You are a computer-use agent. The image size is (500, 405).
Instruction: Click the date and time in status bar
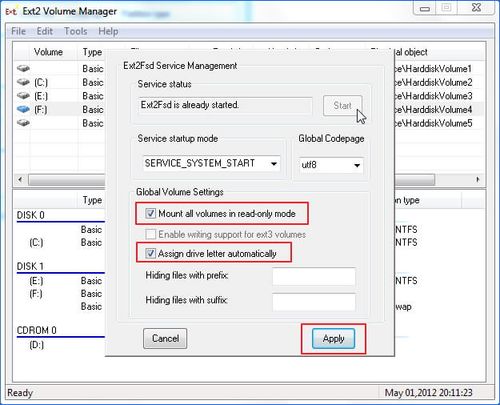pyautogui.click(x=429, y=393)
